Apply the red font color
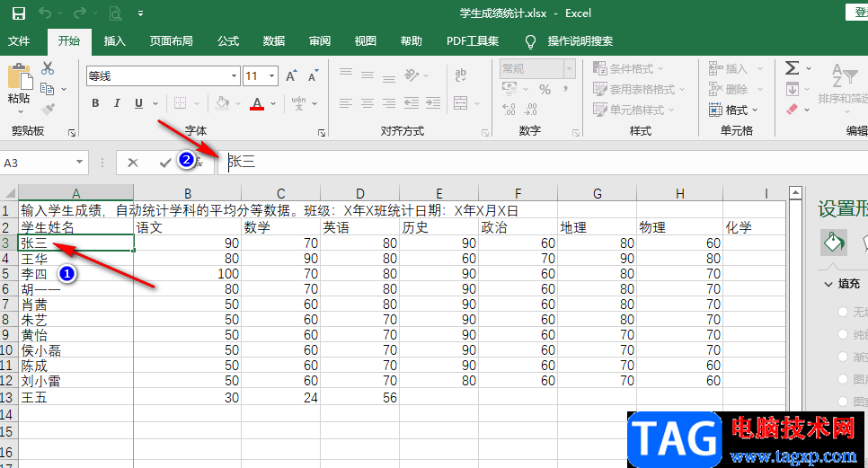Image resolution: width=868 pixels, height=468 pixels. point(257,103)
